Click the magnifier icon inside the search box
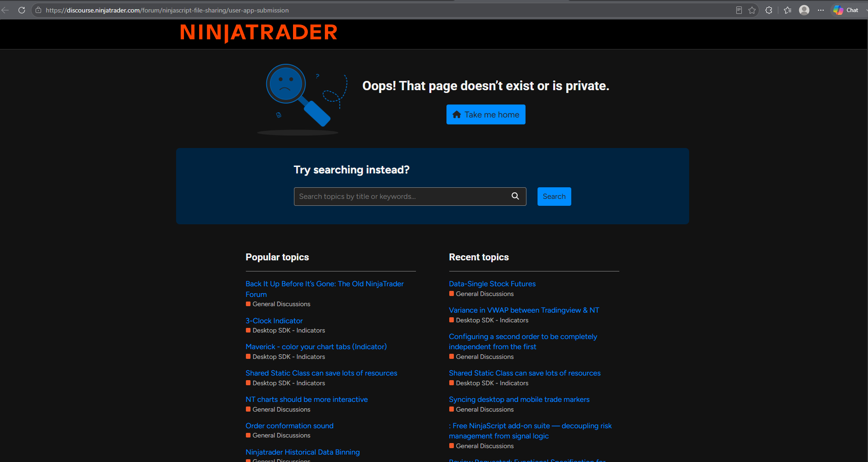Image resolution: width=868 pixels, height=462 pixels. [x=515, y=196]
